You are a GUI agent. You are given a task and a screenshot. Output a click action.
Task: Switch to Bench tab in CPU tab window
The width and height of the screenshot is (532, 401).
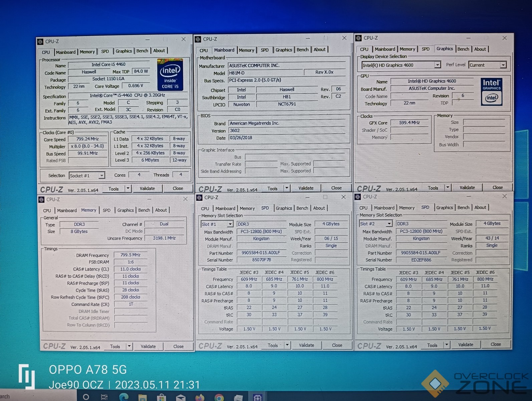pos(142,51)
